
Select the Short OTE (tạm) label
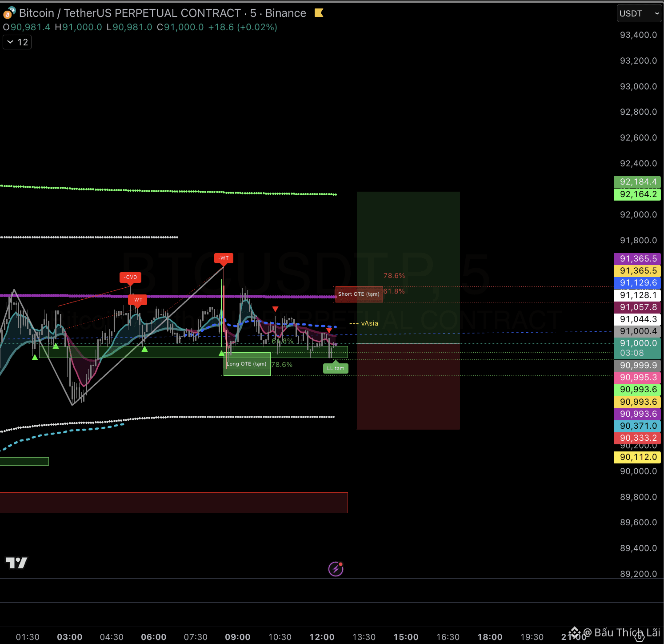[x=359, y=294]
